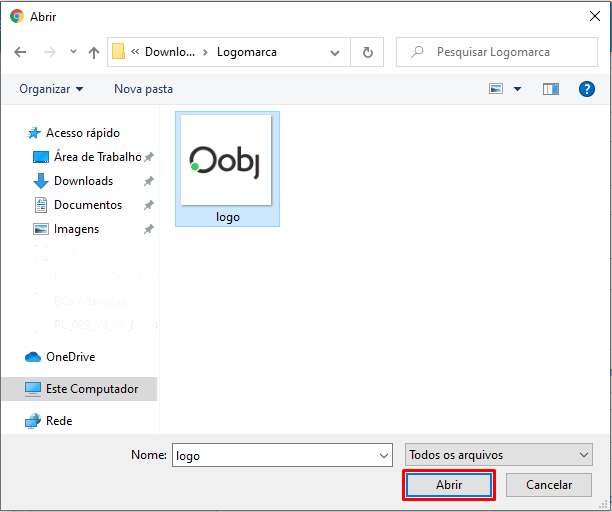612x512 pixels.
Task: Open Todos os arquivos file type dropdown
Action: click(x=499, y=455)
